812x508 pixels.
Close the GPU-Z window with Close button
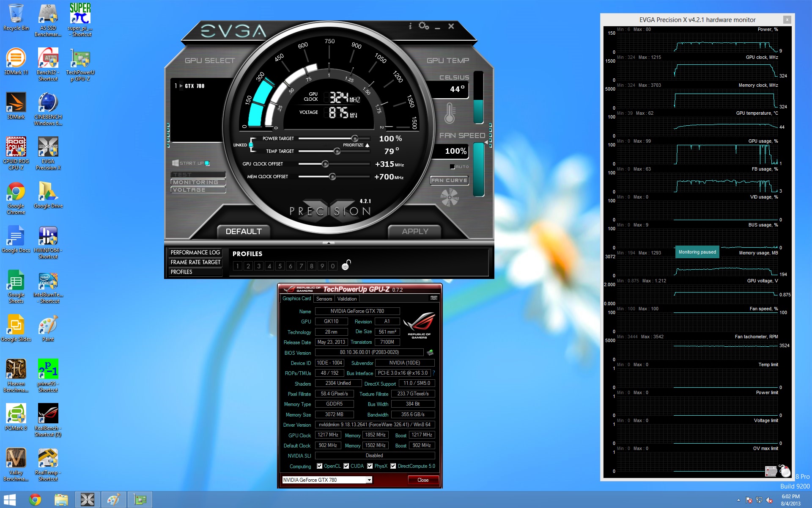pos(423,480)
